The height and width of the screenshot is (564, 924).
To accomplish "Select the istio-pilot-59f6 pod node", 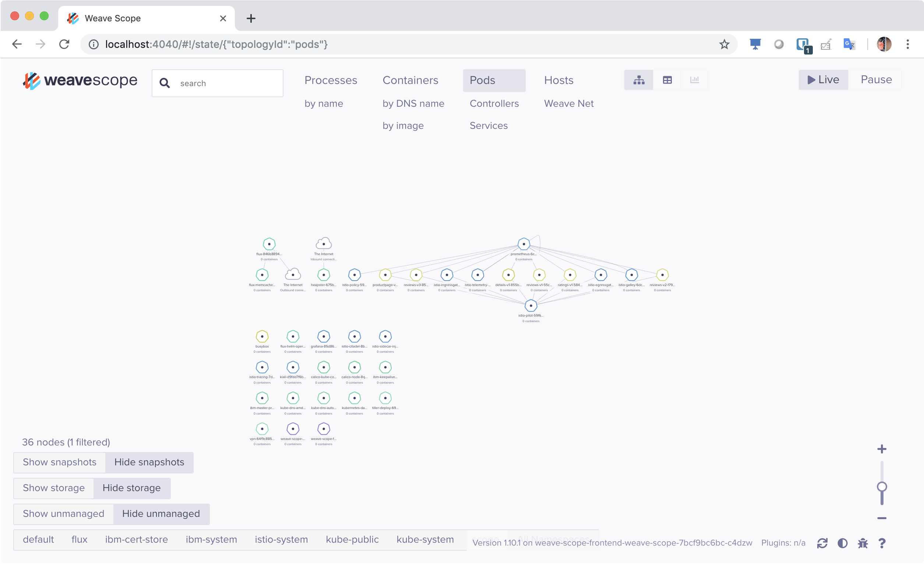I will click(x=530, y=306).
